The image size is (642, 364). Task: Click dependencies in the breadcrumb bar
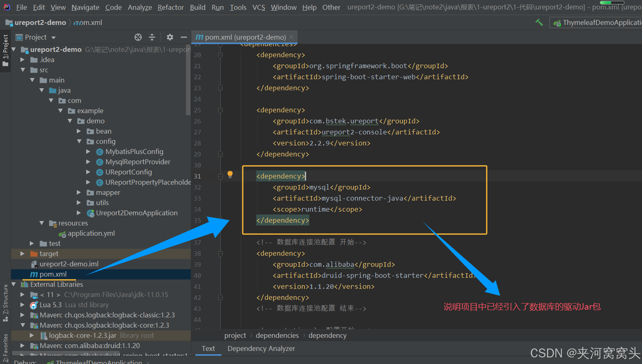277,335
